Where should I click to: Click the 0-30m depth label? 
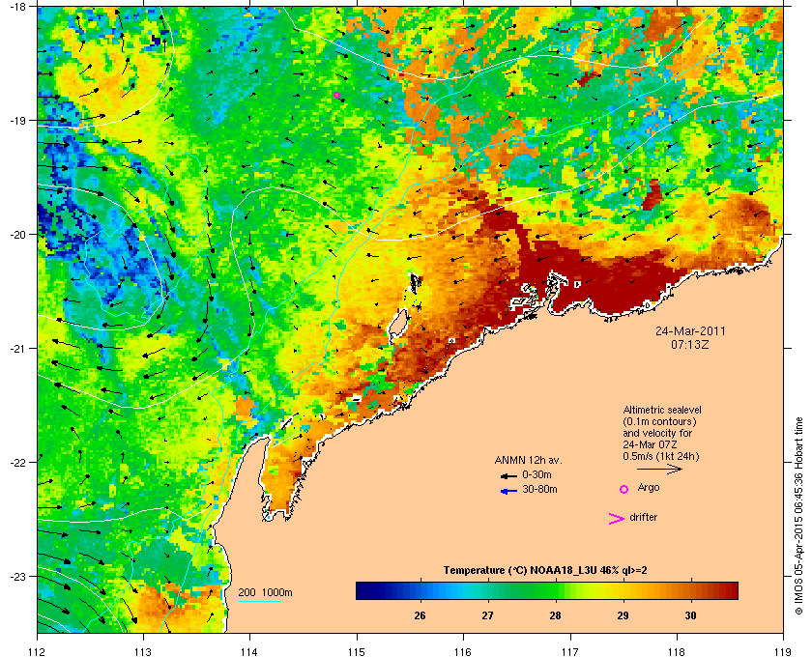537,474
